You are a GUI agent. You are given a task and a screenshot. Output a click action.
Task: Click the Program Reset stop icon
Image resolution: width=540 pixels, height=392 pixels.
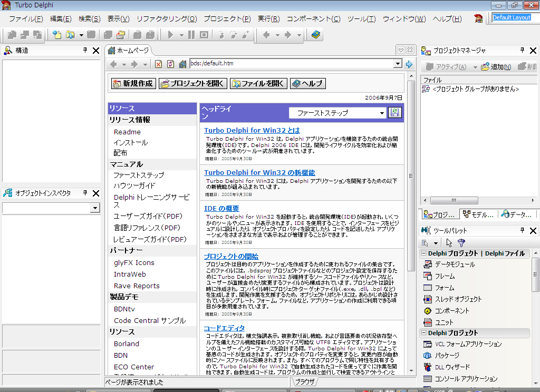pyautogui.click(x=204, y=35)
